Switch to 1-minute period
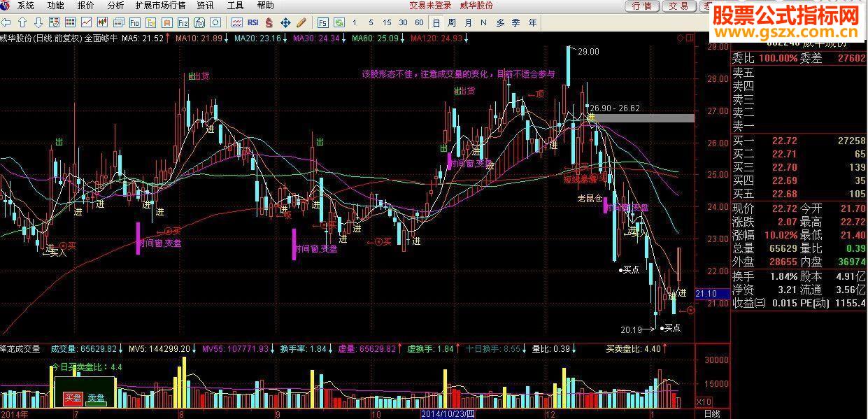Viewport: 868px width, 419px height. (x=355, y=23)
